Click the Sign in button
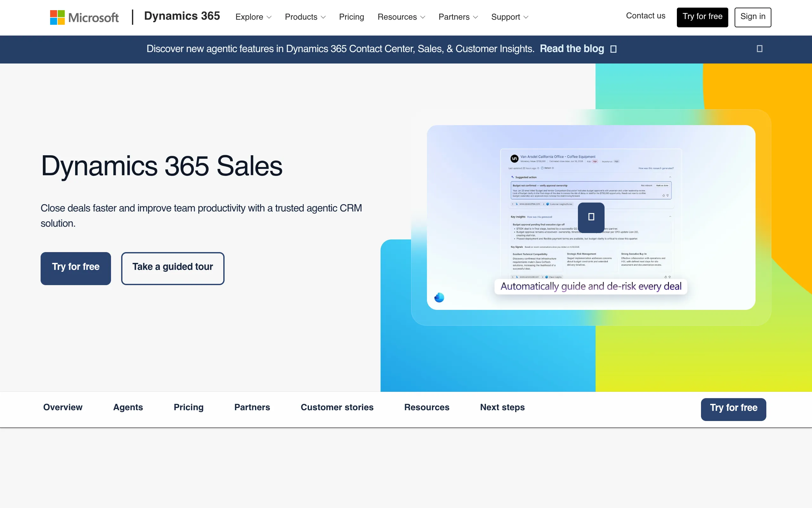Image resolution: width=812 pixels, height=508 pixels. tap(753, 17)
